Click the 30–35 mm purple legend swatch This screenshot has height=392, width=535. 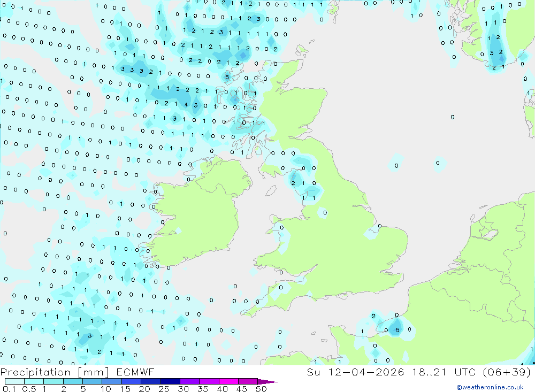click(x=190, y=381)
